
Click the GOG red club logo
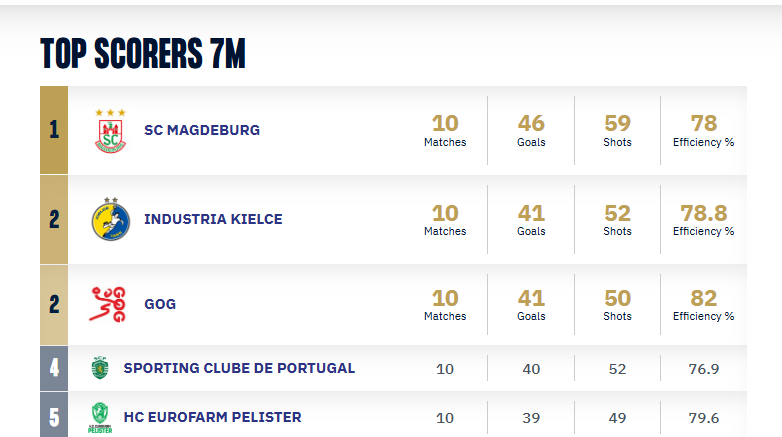109,304
